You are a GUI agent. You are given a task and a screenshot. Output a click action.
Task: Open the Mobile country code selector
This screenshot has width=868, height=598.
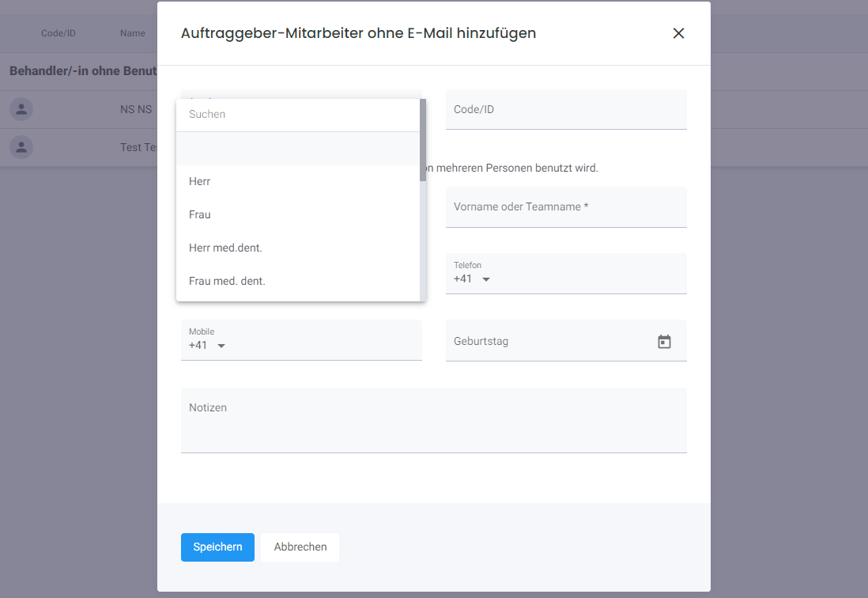click(x=221, y=346)
